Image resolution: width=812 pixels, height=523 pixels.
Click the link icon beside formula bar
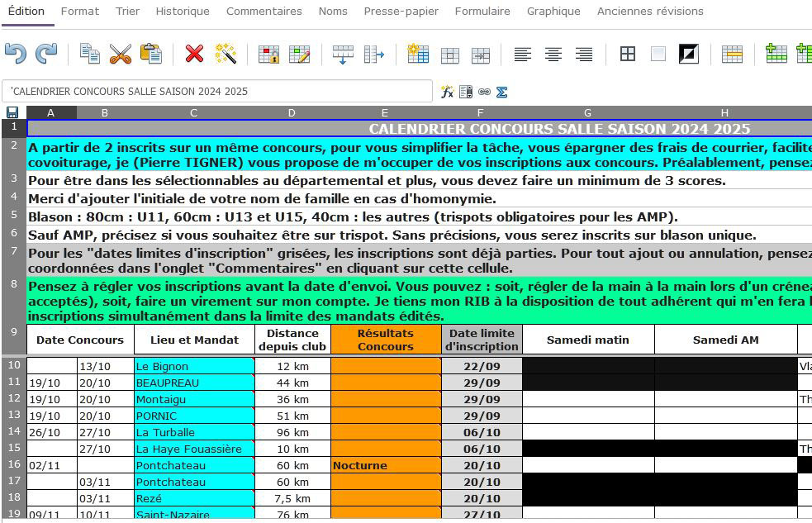click(484, 92)
